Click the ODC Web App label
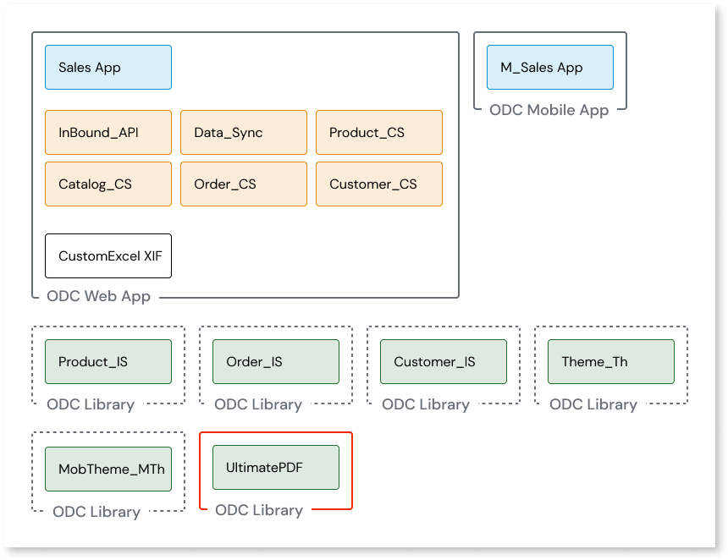This screenshot has height=560, width=728. (x=98, y=296)
